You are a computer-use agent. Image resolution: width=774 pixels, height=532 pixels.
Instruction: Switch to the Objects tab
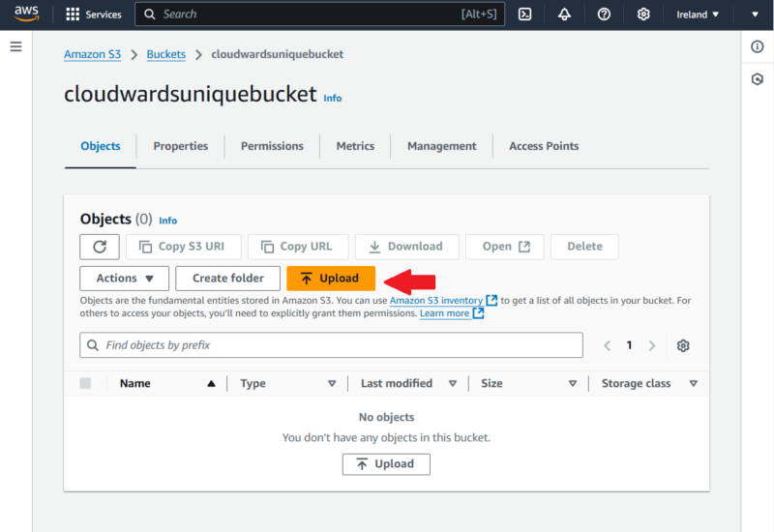101,146
